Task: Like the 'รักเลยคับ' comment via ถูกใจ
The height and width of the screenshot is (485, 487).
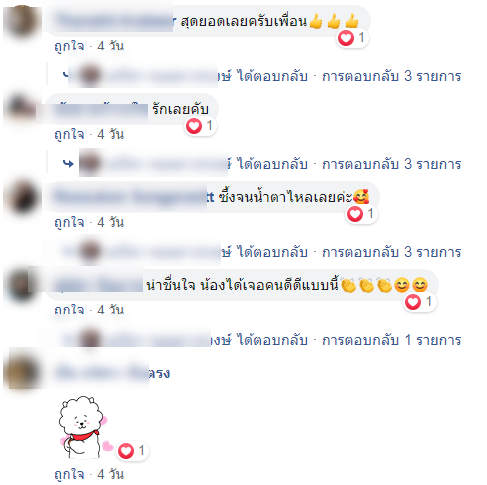Action: pyautogui.click(x=69, y=134)
